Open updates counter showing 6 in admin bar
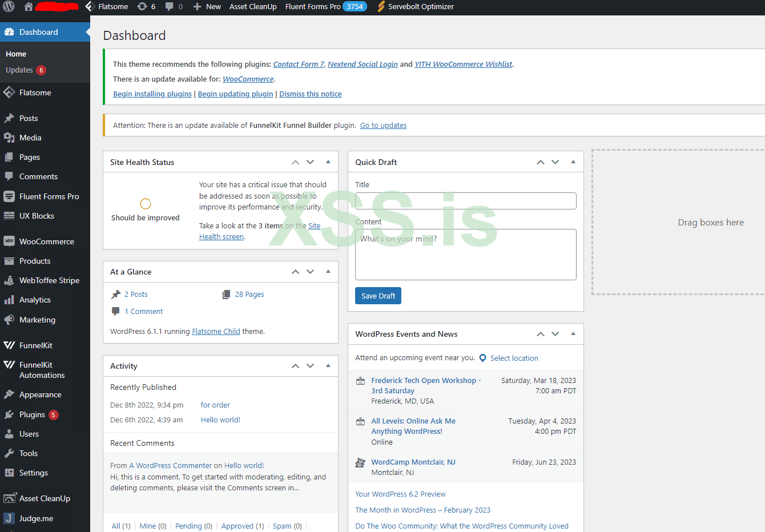This screenshot has height=532, width=765. (147, 7)
